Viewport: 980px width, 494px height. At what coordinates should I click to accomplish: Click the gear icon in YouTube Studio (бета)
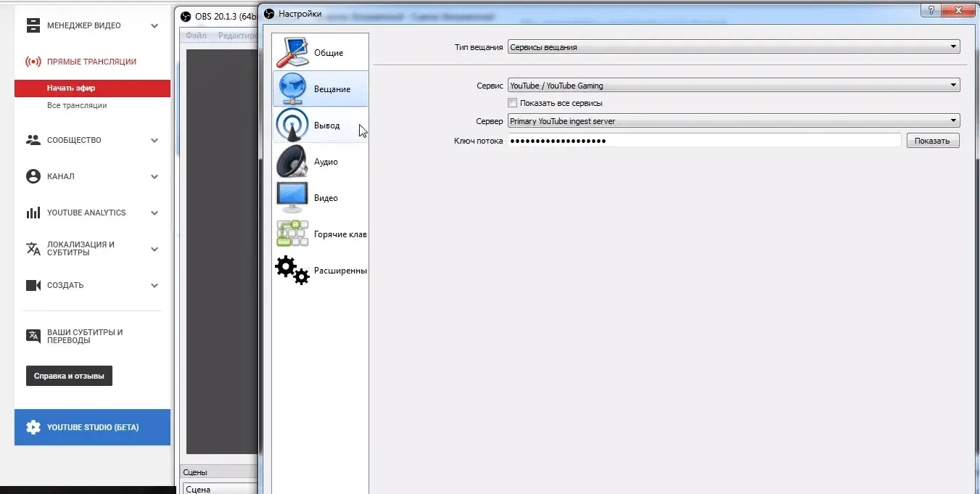[x=33, y=427]
